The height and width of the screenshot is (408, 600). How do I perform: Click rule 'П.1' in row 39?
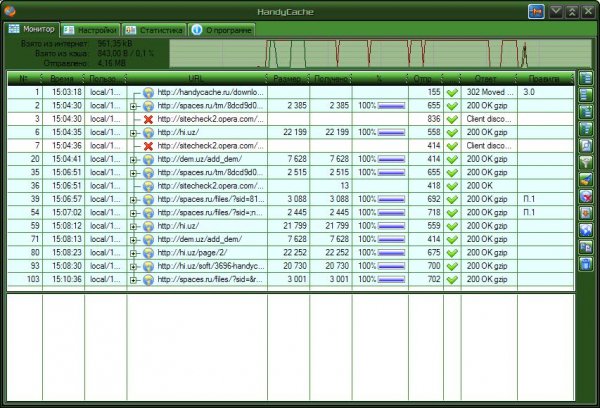pos(529,199)
